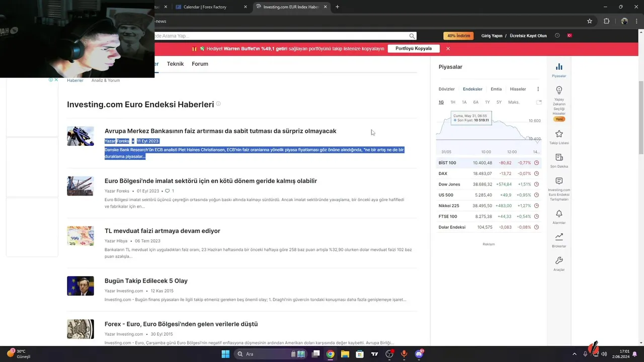The height and width of the screenshot is (362, 644).
Task: Click the Draghi thumbnail image
Action: (80, 286)
